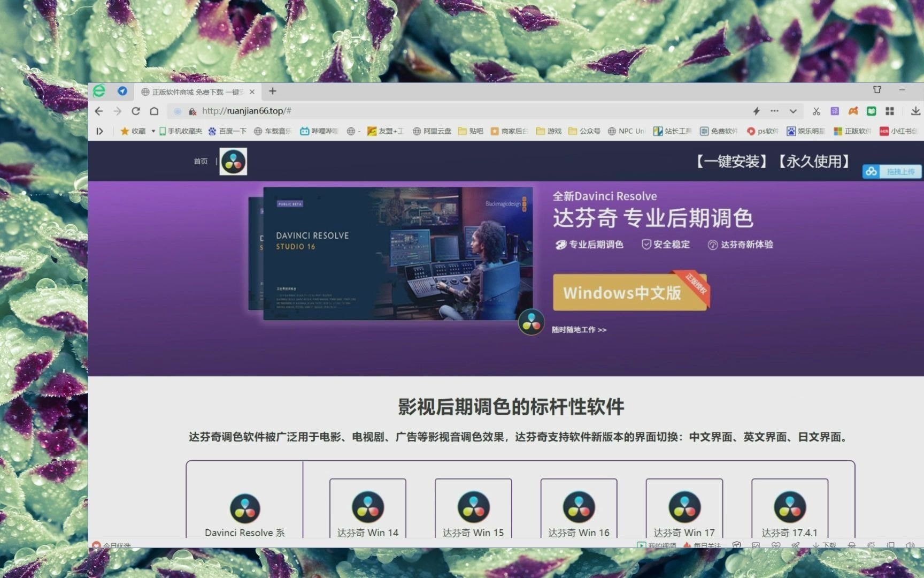Open the 达芬奇 Win 15 card

click(x=473, y=508)
